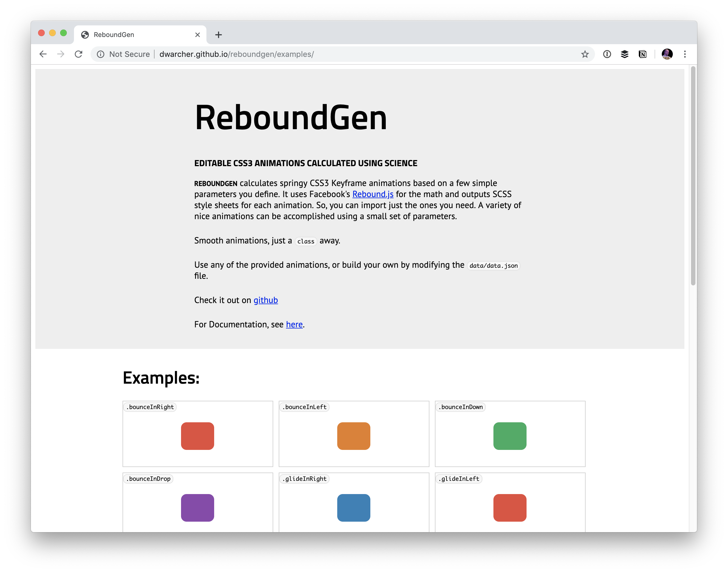Open the Chrome profile avatar
This screenshot has height=573, width=728.
(x=667, y=54)
